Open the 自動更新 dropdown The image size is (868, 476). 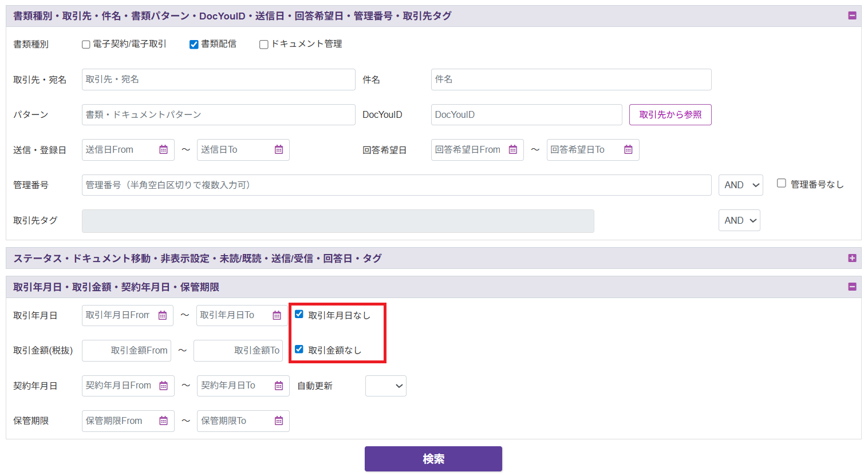[385, 386]
